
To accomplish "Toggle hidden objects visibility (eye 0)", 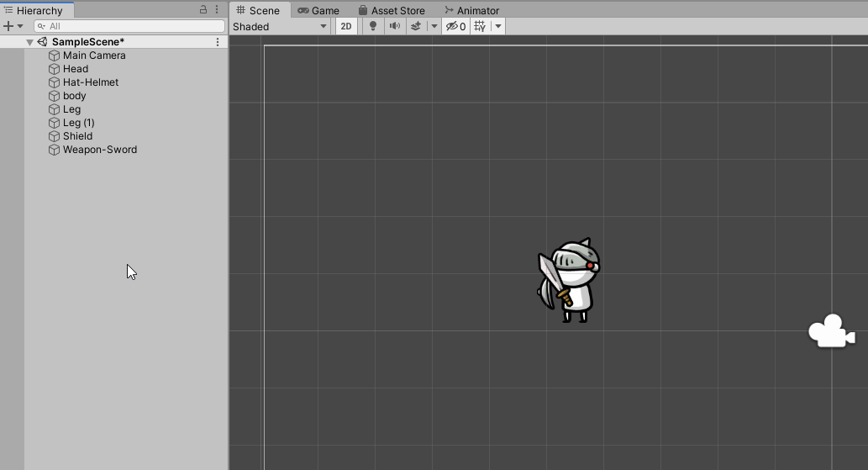I will [x=456, y=26].
